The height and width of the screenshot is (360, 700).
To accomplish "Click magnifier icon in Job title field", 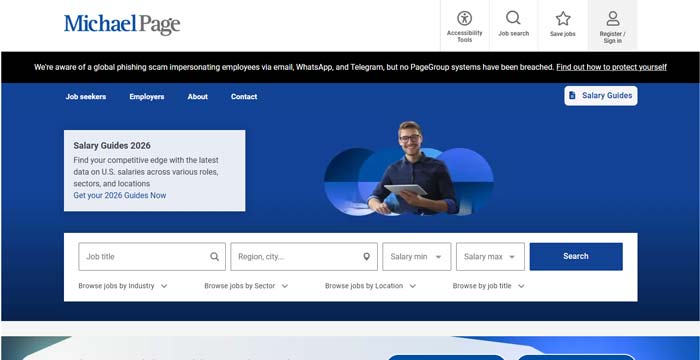I will coord(215,256).
